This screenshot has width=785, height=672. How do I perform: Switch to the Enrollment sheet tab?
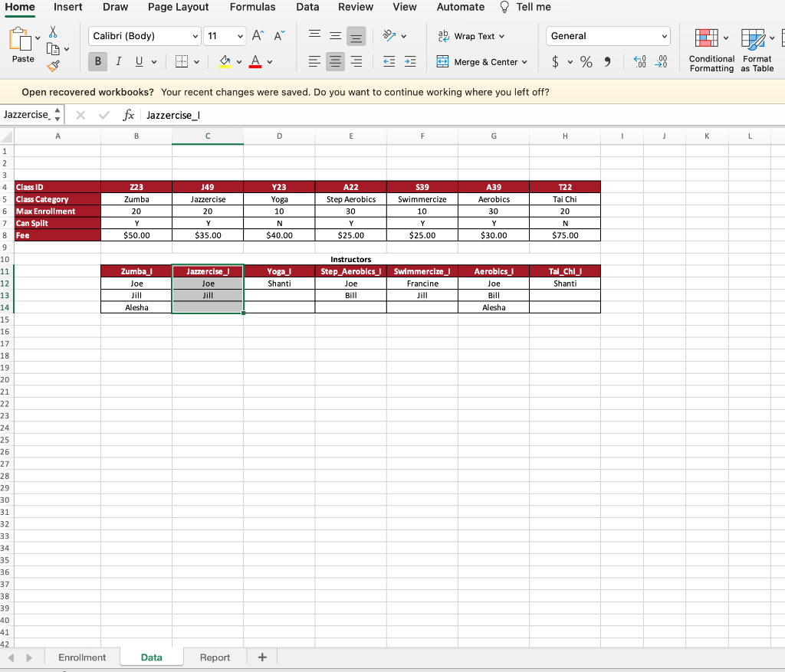pyautogui.click(x=82, y=657)
